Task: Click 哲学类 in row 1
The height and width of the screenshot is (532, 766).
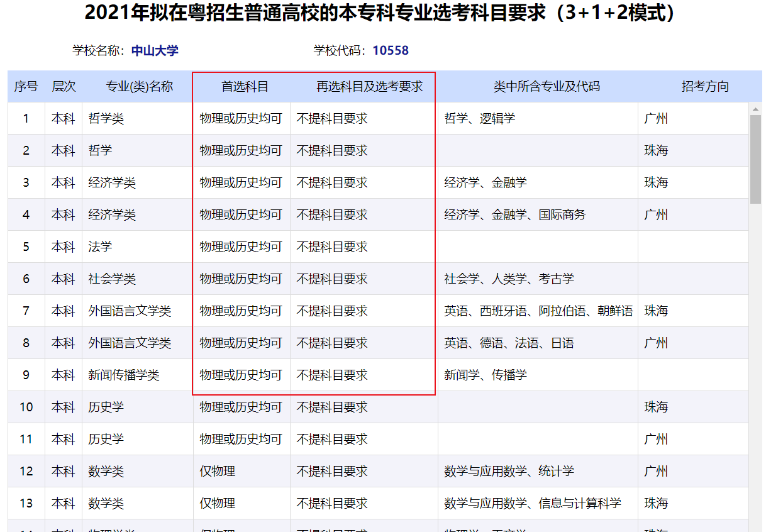Action: tap(106, 119)
